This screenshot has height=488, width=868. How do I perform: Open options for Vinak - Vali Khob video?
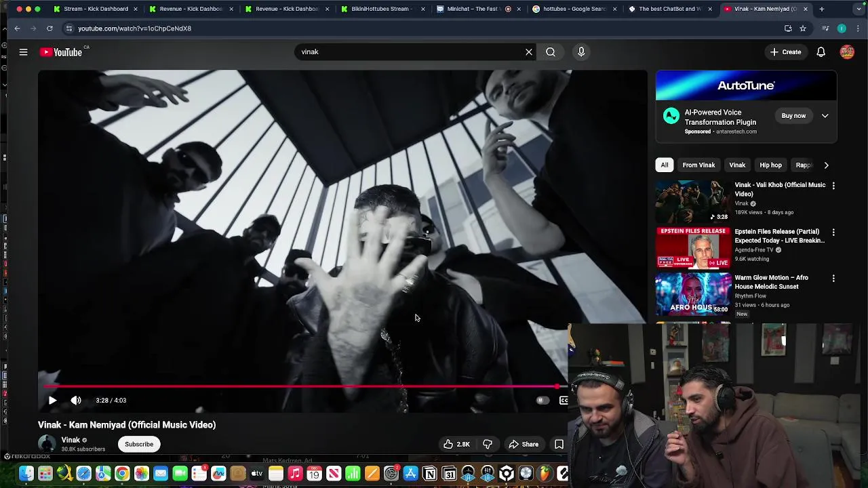(x=833, y=186)
